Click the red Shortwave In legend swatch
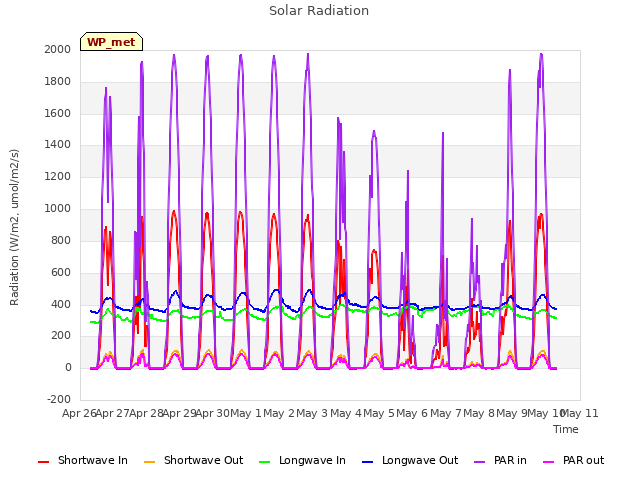This screenshot has width=640, height=480. (43, 462)
